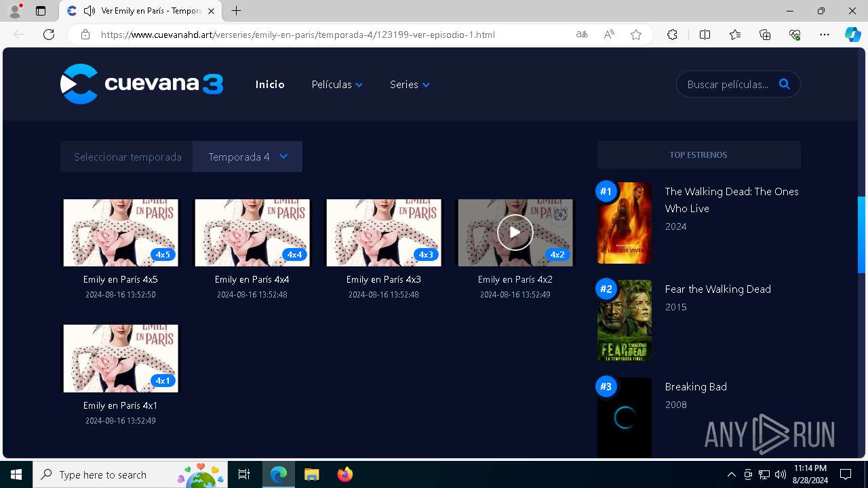Open Fear the Walking Dead link
868x488 pixels.
(x=717, y=289)
